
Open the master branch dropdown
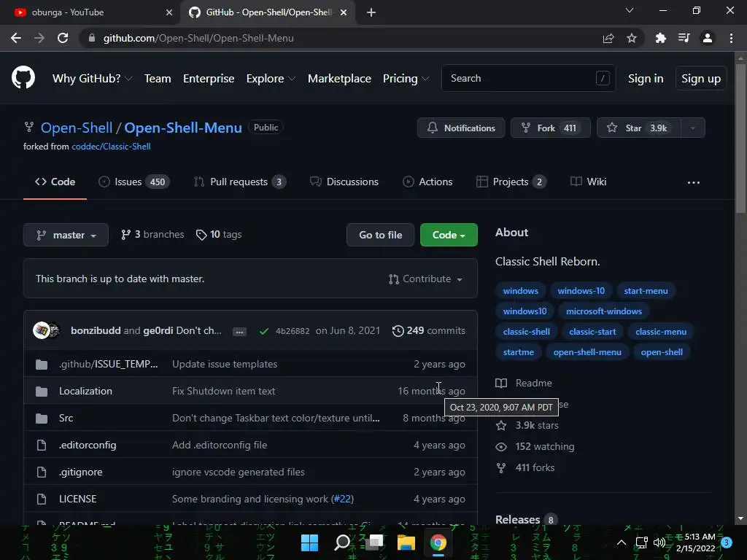click(x=66, y=235)
